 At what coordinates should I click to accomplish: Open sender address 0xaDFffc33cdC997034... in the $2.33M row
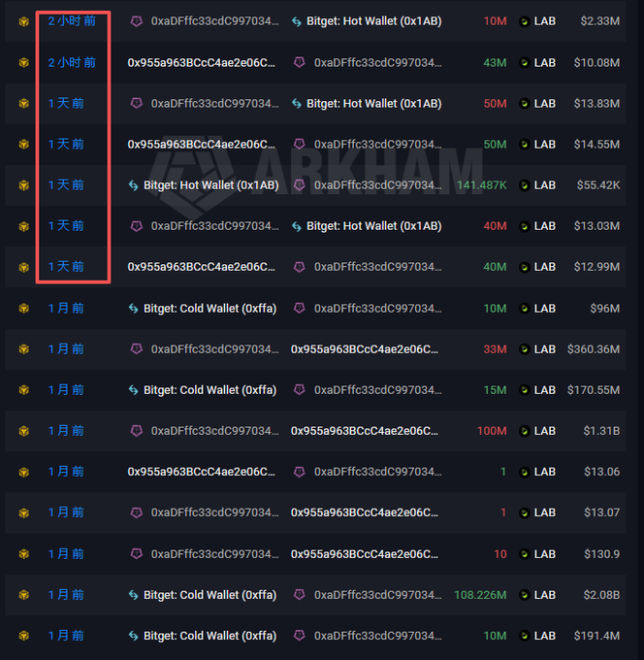pos(215,21)
